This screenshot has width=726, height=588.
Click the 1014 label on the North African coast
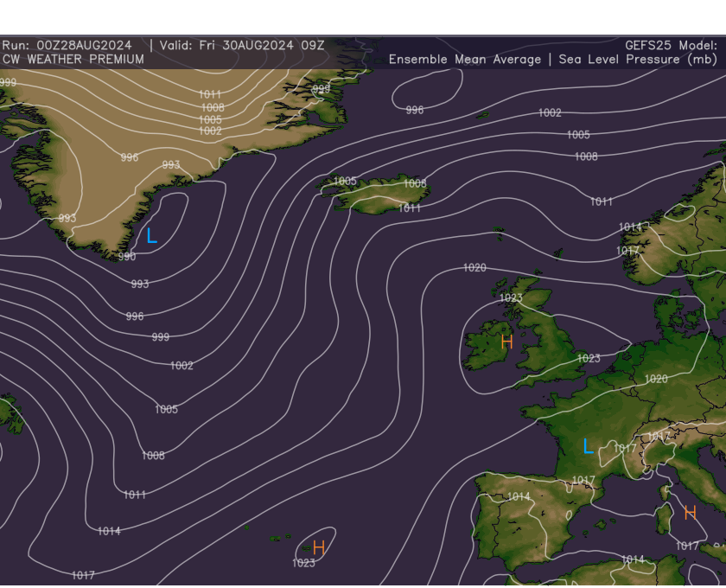pos(633,559)
